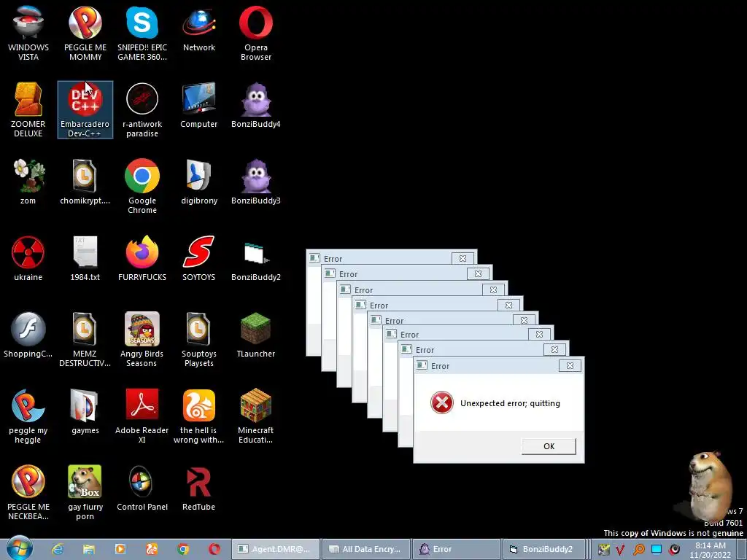Open Opera from the taskbar

click(x=214, y=549)
